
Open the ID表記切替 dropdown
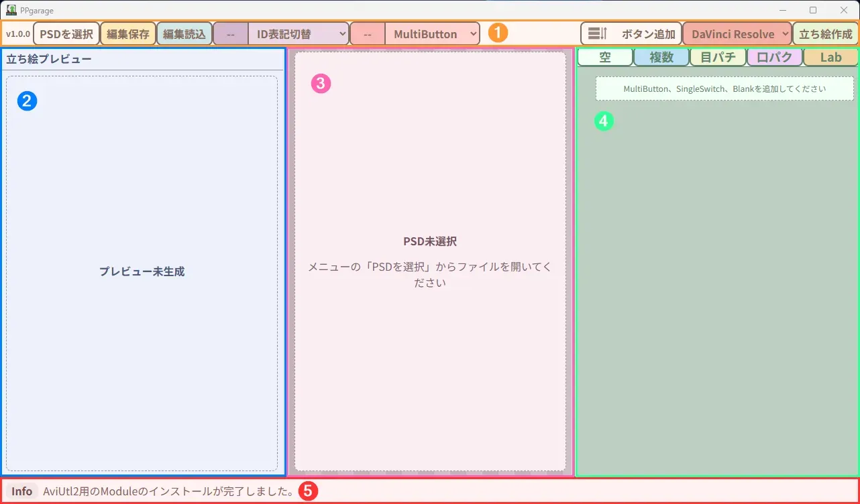(x=299, y=34)
